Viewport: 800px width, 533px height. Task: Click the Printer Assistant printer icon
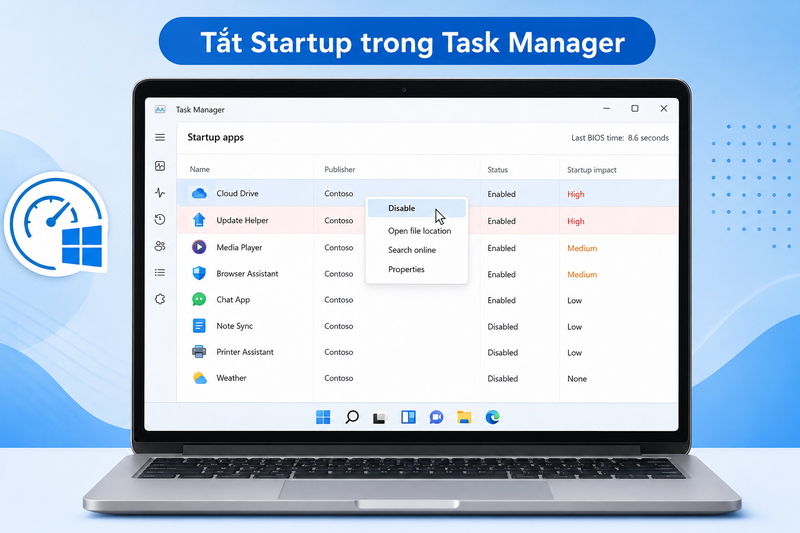[x=199, y=351]
